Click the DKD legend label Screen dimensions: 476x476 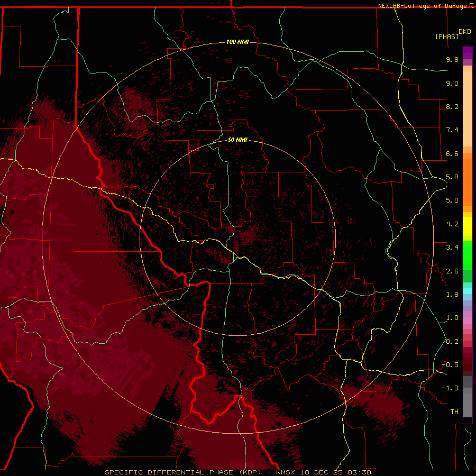465,32
